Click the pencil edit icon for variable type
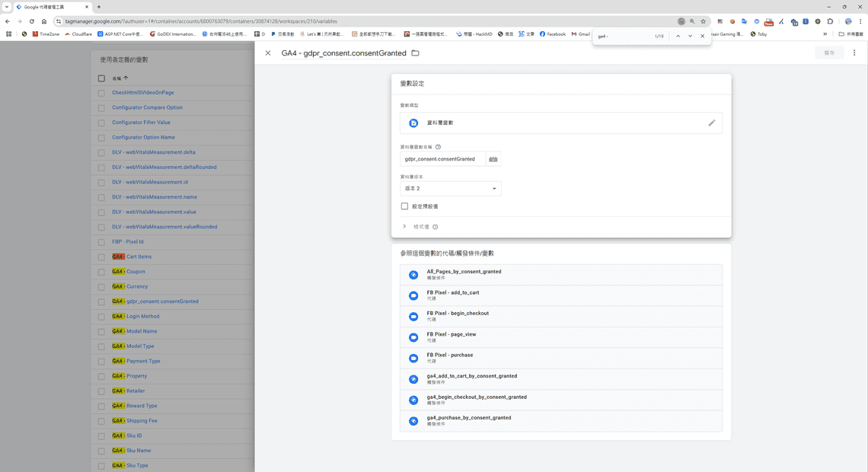This screenshot has height=472, width=868. coord(712,123)
